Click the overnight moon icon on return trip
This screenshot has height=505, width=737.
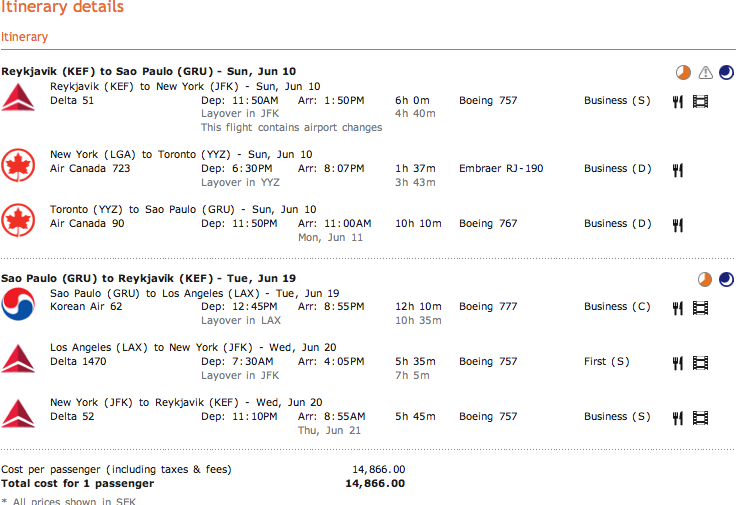(726, 279)
